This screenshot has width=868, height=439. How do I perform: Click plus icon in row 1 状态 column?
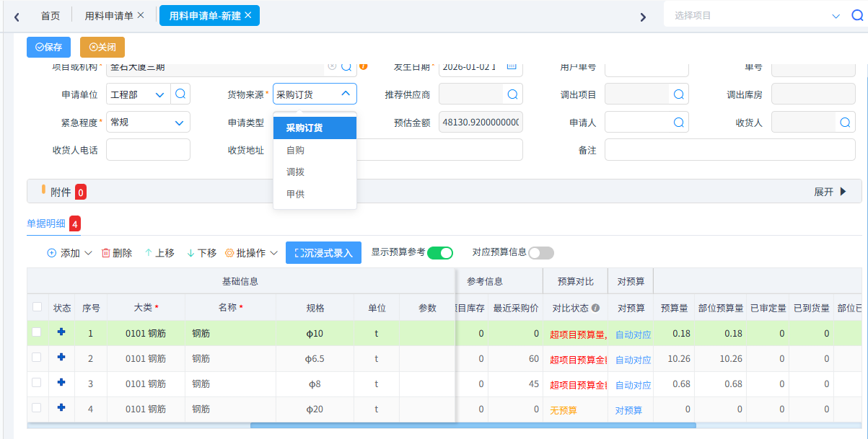pos(61,332)
